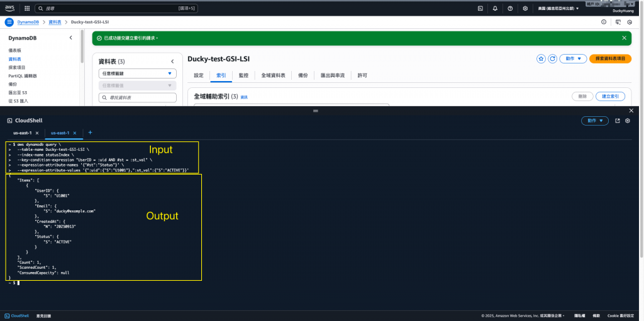Refresh the Ducky-test-GSI-LSI table view
Image resolution: width=644 pixels, height=321 pixels.
pos(553,58)
